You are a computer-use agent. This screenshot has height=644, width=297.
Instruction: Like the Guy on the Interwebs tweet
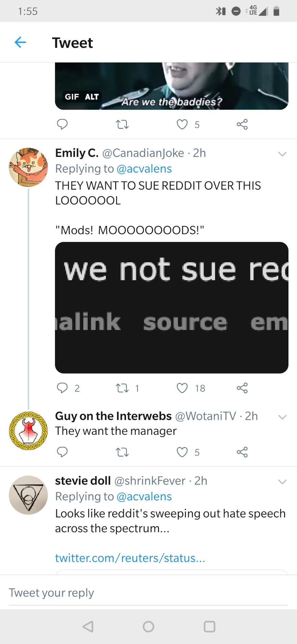pyautogui.click(x=182, y=452)
